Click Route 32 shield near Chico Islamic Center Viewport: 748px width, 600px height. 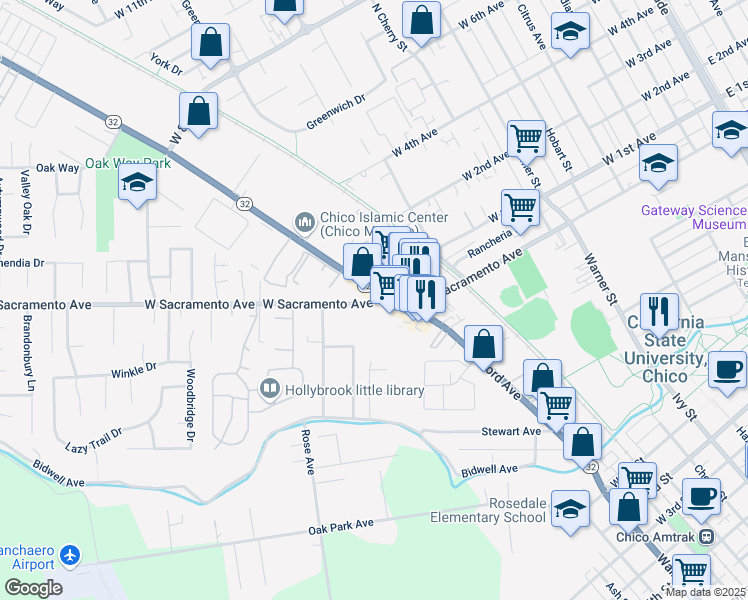click(x=244, y=204)
